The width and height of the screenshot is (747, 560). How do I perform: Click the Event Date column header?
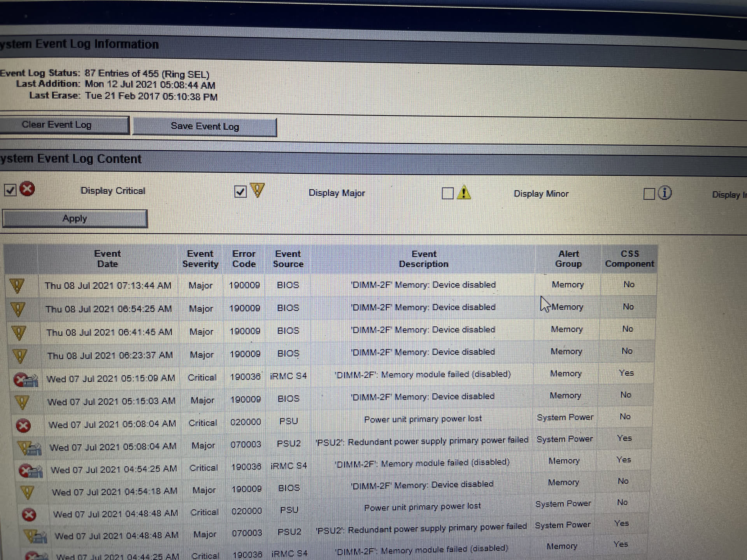[107, 259]
